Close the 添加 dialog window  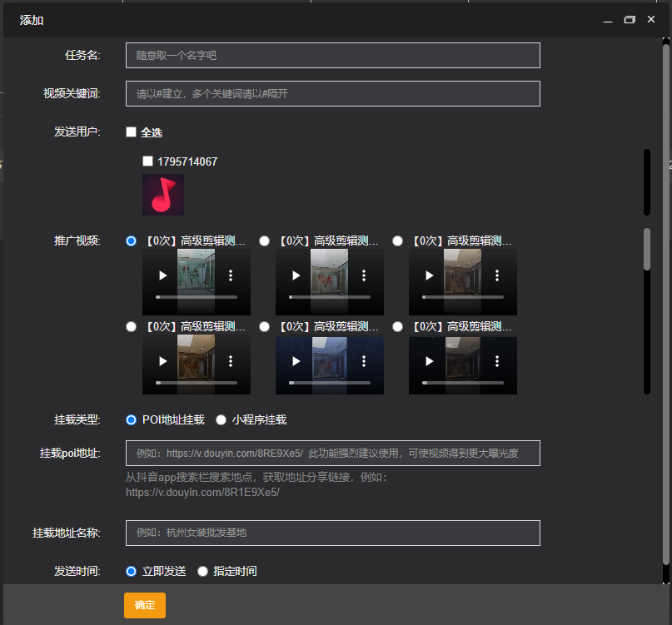pos(651,19)
